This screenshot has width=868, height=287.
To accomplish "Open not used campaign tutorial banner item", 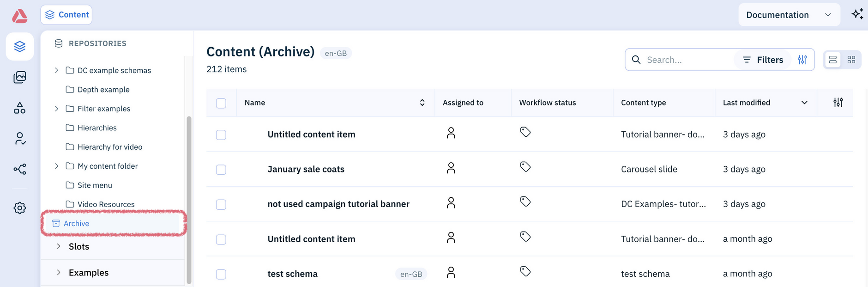I will [338, 204].
